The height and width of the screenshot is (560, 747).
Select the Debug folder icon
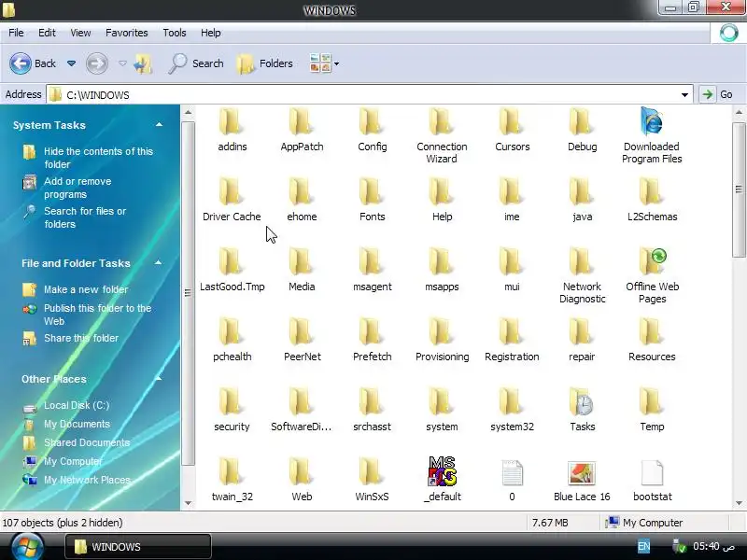coord(582,122)
